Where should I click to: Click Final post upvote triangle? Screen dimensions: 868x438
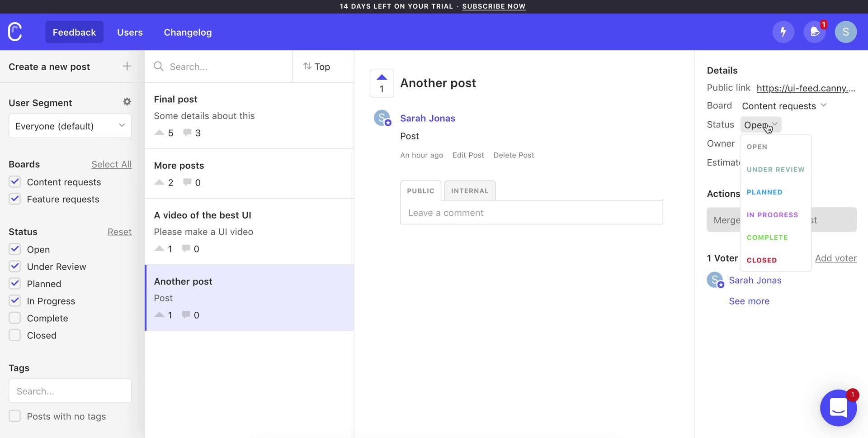159,133
